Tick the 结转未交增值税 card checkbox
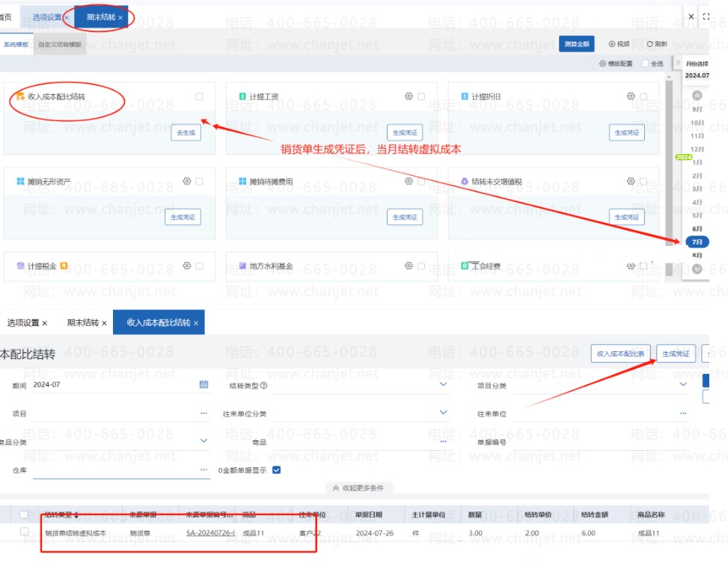The height and width of the screenshot is (563, 728). point(643,182)
